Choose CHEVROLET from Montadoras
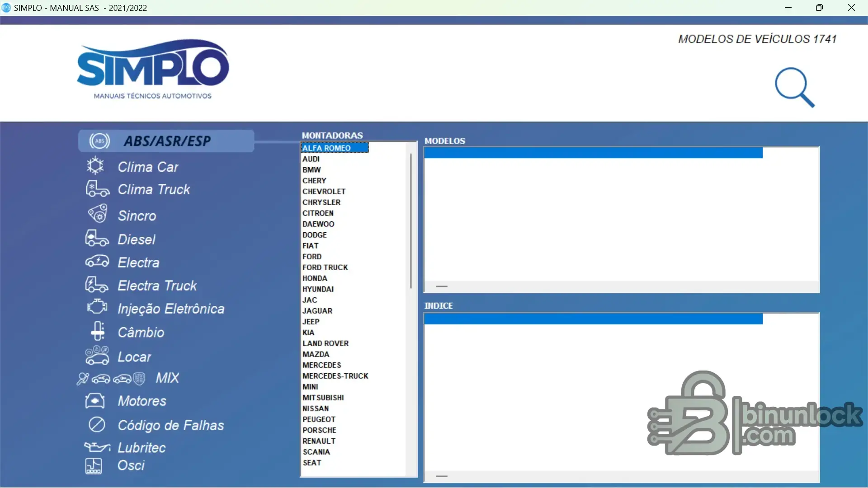Image resolution: width=868 pixels, height=488 pixels. pyautogui.click(x=324, y=192)
